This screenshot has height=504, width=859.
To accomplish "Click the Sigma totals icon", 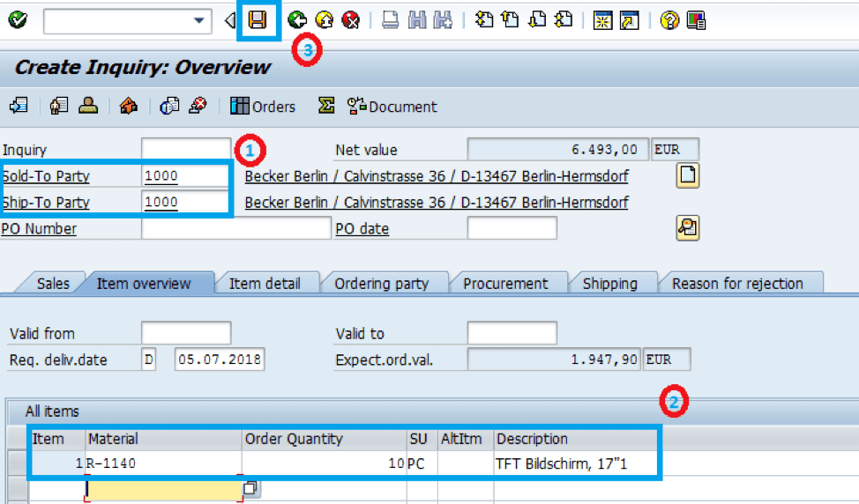I will click(326, 105).
